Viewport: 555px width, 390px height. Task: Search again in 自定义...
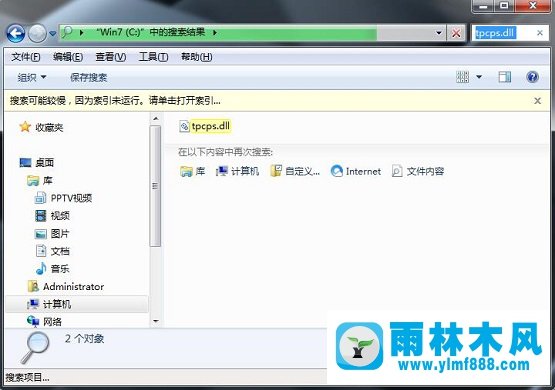click(x=295, y=171)
